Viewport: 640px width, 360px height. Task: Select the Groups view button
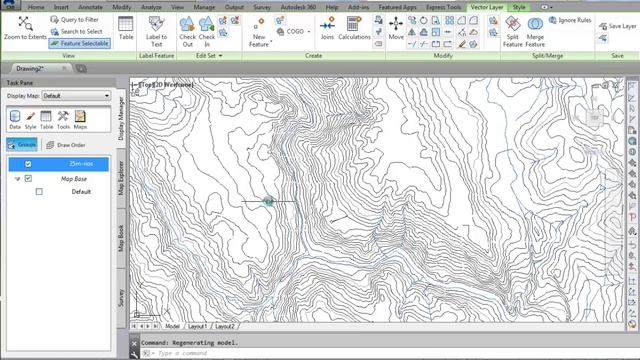pyautogui.click(x=22, y=144)
